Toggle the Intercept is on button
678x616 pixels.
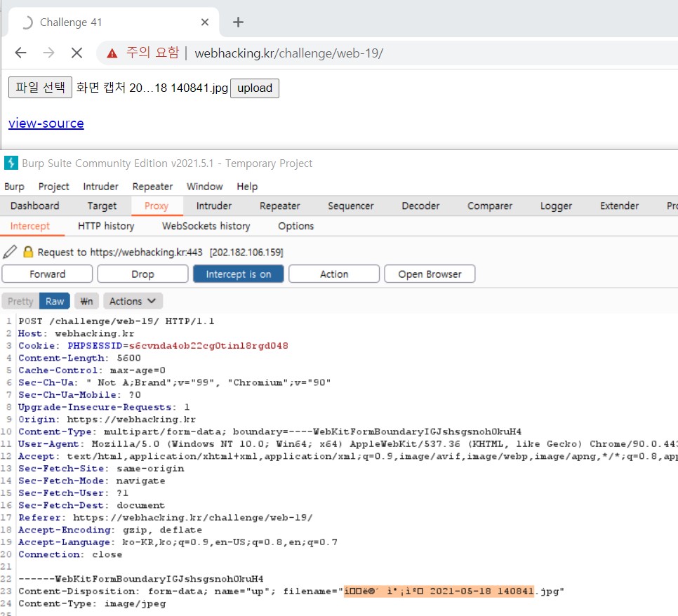[238, 274]
